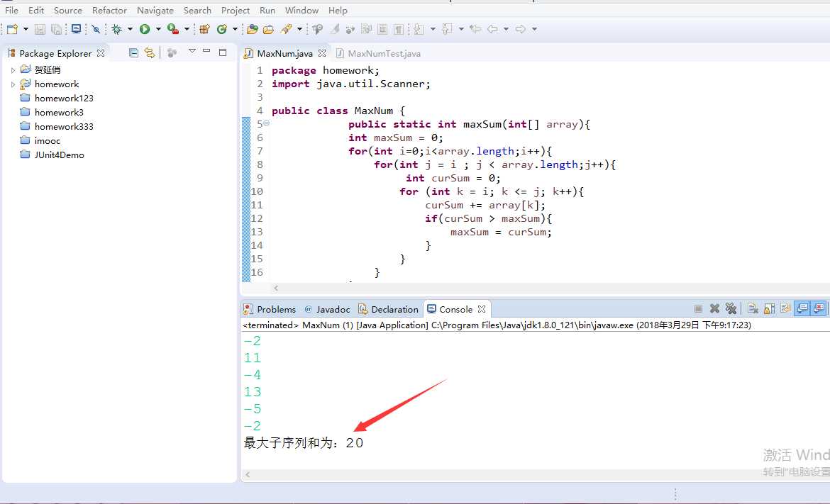Click the Search flashlight toolbar icon
The width and height of the screenshot is (830, 504).
tap(287, 29)
